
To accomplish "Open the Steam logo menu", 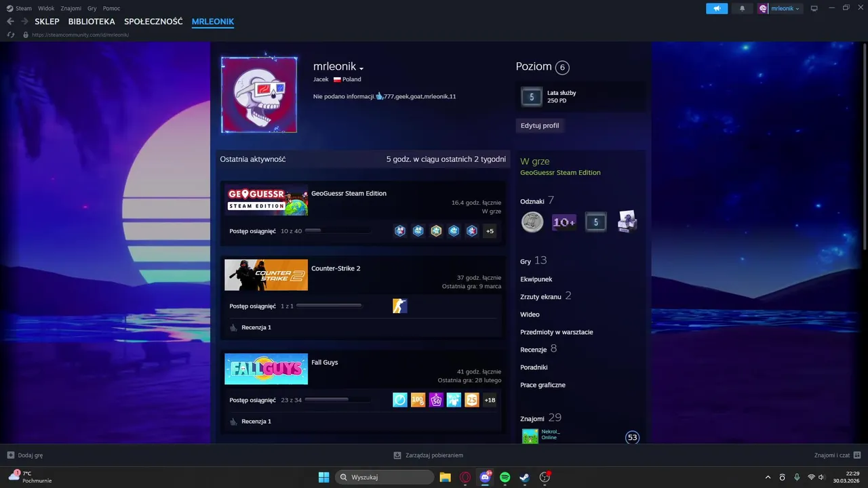I will 19,8.
